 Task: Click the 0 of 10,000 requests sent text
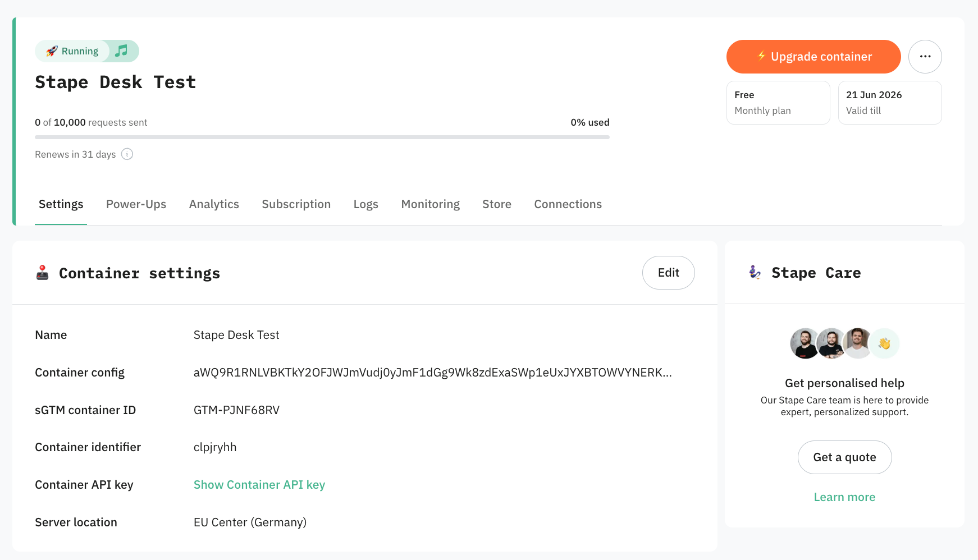tap(91, 122)
